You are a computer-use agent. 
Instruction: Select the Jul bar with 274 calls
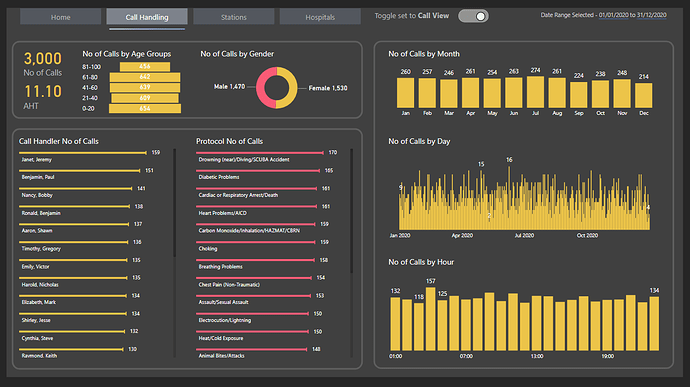(x=535, y=92)
